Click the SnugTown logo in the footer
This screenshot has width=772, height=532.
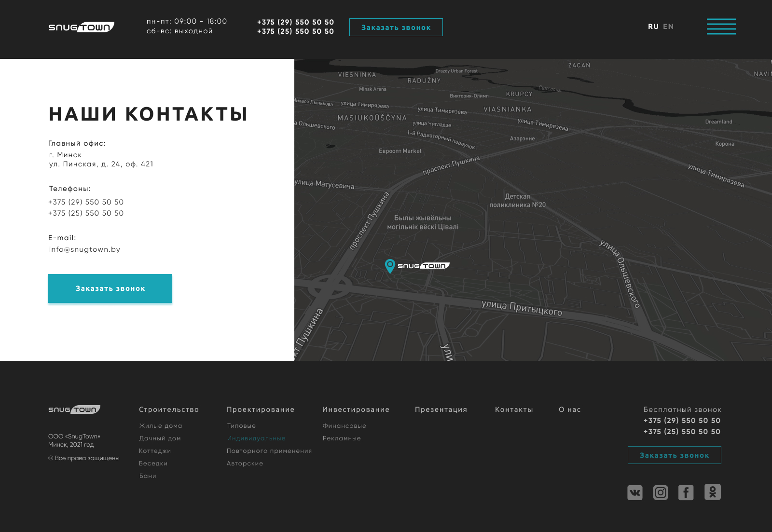tap(74, 409)
